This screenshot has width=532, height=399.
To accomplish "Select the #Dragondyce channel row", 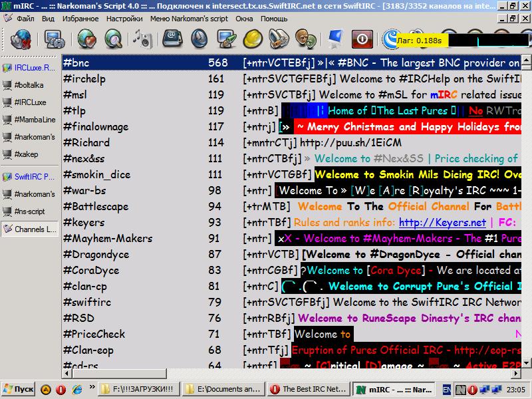I will (291, 254).
